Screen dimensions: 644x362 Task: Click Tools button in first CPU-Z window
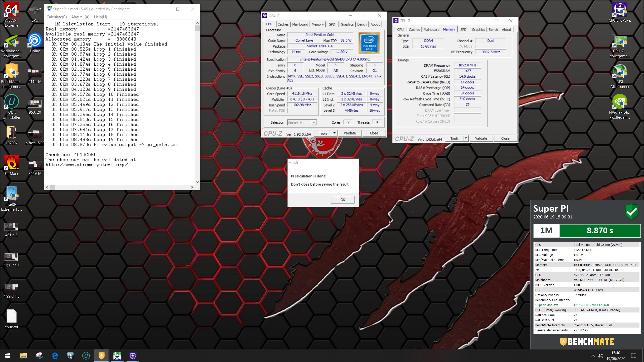(x=323, y=133)
